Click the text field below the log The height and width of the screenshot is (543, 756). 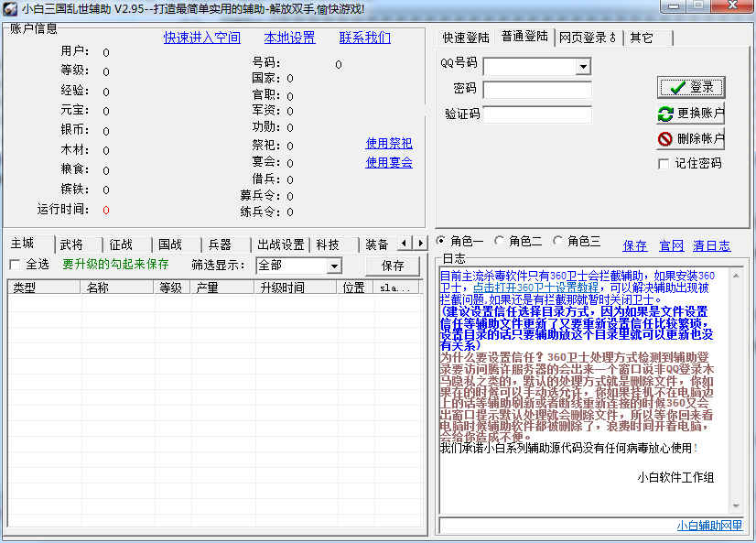coord(591,526)
